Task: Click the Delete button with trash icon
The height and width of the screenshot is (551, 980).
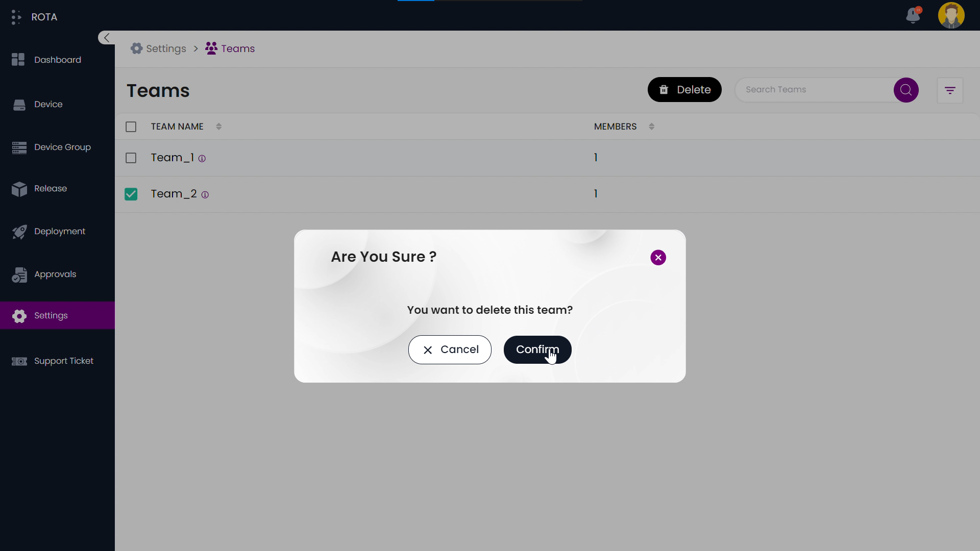Action: pyautogui.click(x=684, y=89)
